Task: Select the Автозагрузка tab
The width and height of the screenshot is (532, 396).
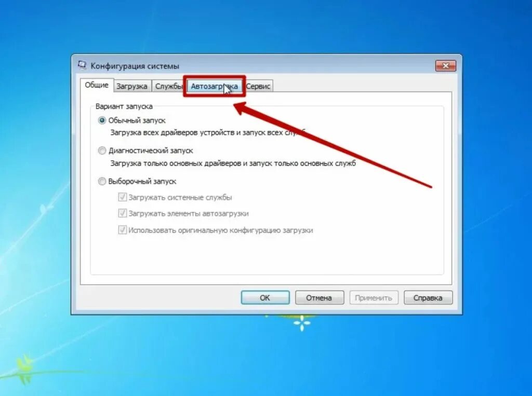Action: coord(214,86)
